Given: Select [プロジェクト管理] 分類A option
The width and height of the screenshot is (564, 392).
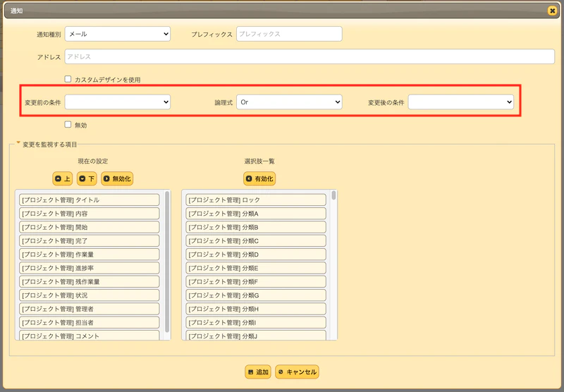Looking at the screenshot, I should 256,214.
